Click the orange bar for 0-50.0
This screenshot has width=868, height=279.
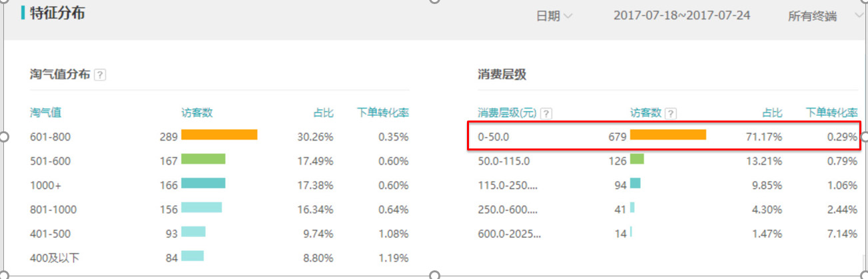point(668,135)
